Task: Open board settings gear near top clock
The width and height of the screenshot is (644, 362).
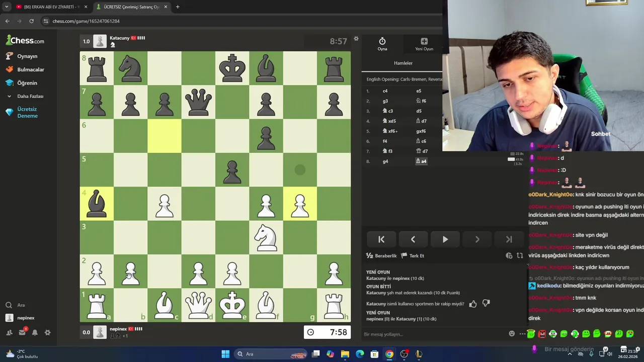Action: pos(356,39)
